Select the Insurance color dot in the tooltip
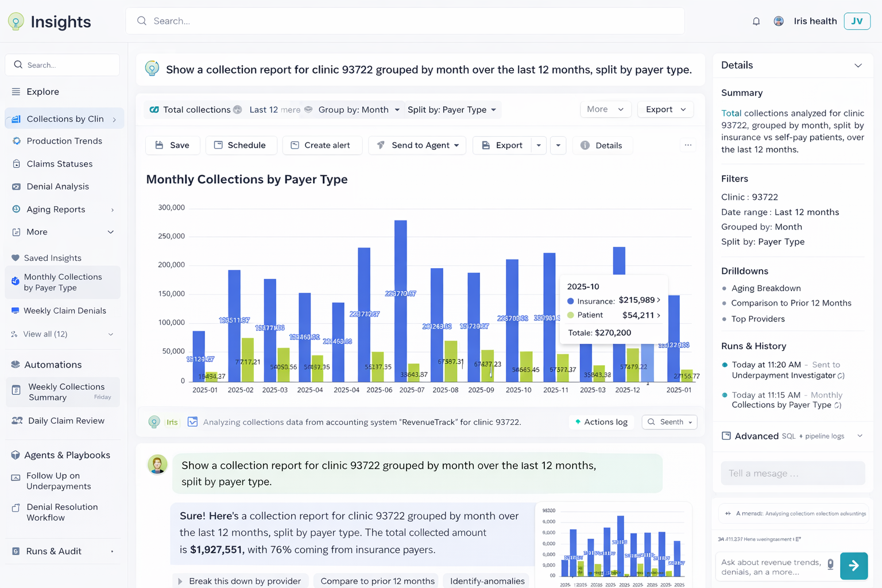The width and height of the screenshot is (882, 588). pos(570,301)
